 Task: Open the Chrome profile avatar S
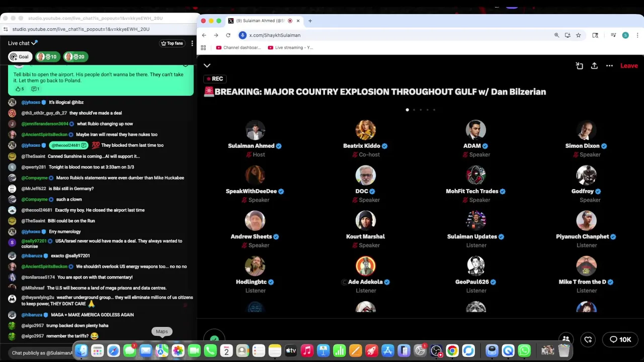coord(625,35)
